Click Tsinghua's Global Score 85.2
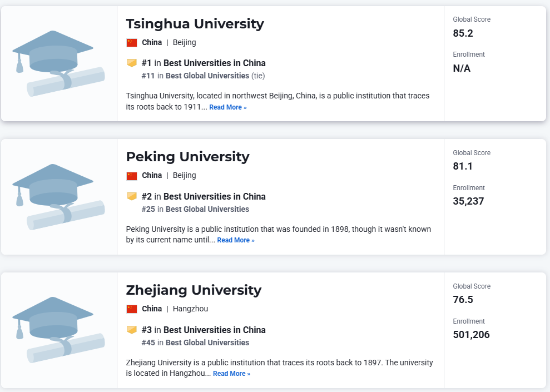Image resolution: width=550 pixels, height=392 pixels. (463, 33)
